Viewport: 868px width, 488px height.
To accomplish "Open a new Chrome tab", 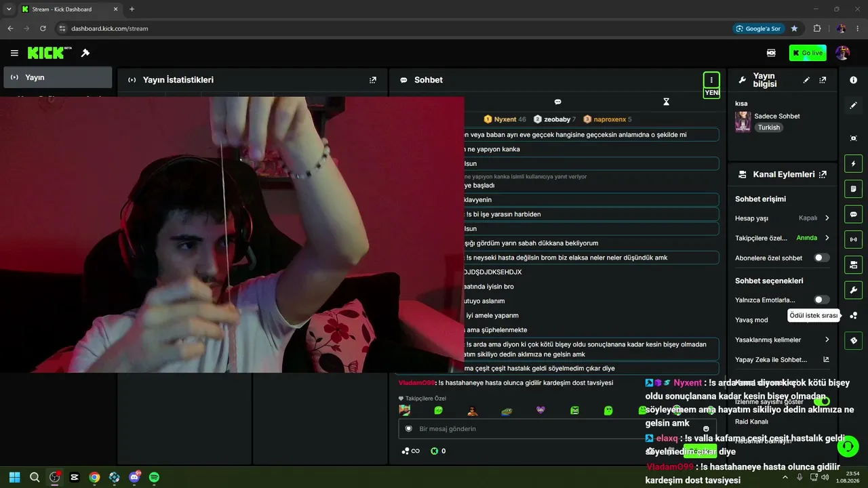I will click(x=132, y=9).
